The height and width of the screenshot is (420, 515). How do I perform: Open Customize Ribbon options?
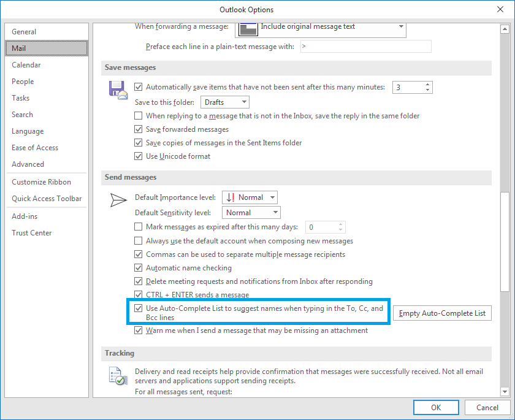47,182
